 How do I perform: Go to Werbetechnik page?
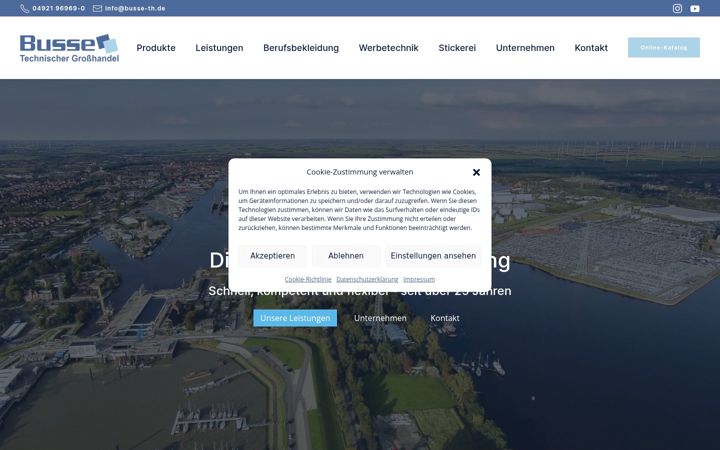[388, 48]
